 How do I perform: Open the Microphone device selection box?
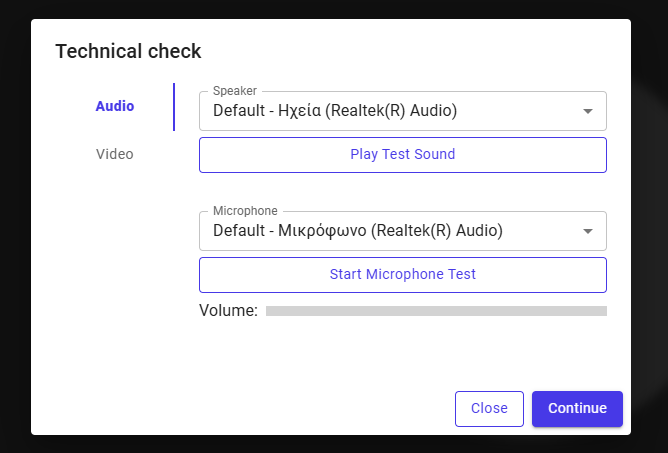point(403,231)
